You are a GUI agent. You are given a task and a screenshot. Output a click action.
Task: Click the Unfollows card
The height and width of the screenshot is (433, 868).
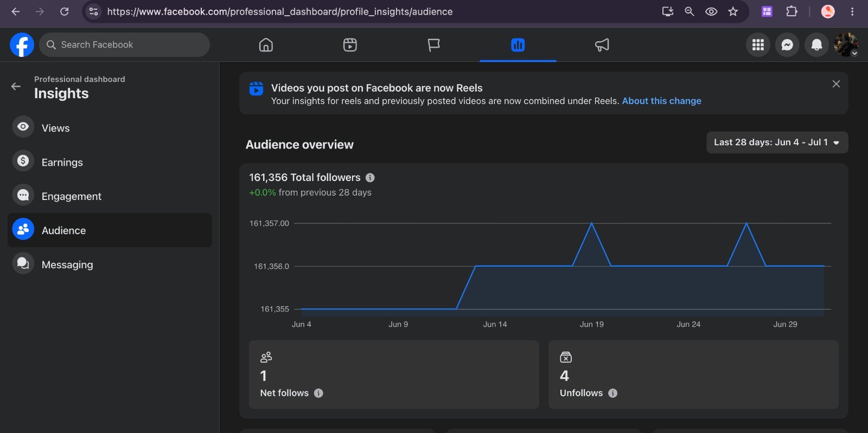point(693,374)
